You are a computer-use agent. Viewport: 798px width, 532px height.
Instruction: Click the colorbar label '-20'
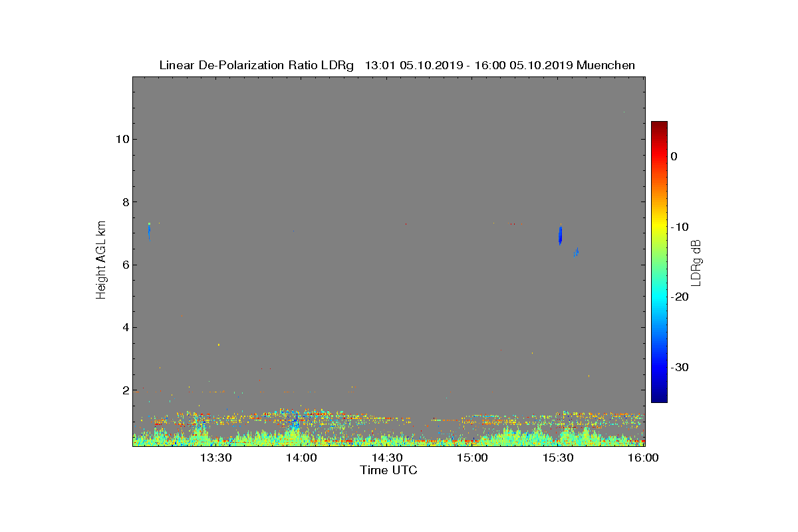point(678,297)
